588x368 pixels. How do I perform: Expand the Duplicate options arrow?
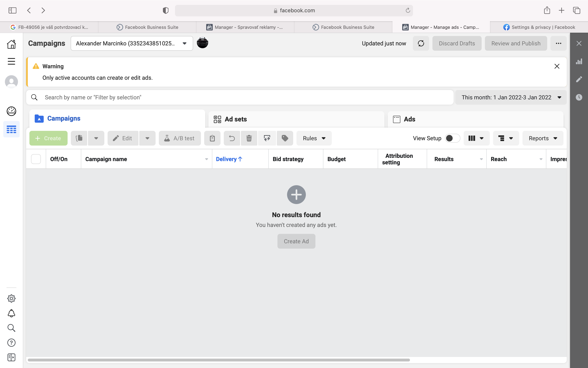[96, 138]
